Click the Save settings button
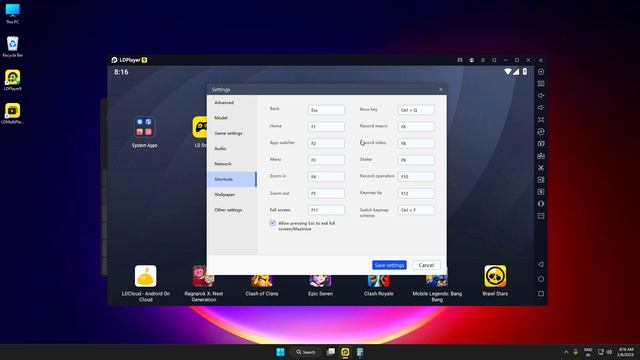The width and height of the screenshot is (640, 360). tap(389, 265)
